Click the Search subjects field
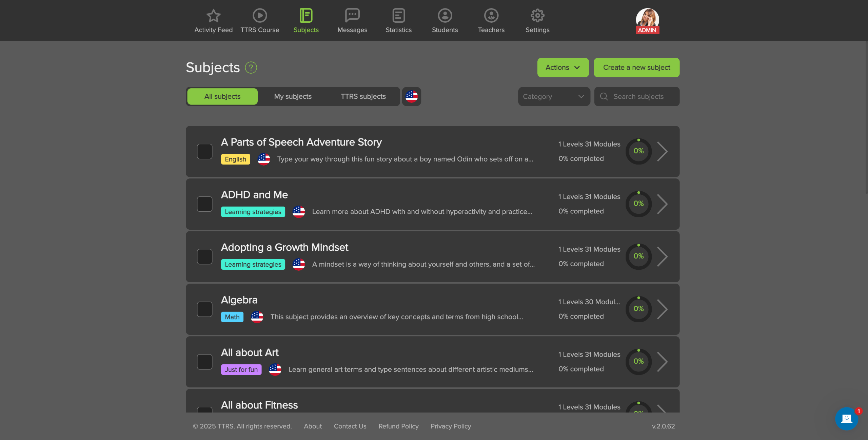The image size is (868, 440). [x=637, y=97]
